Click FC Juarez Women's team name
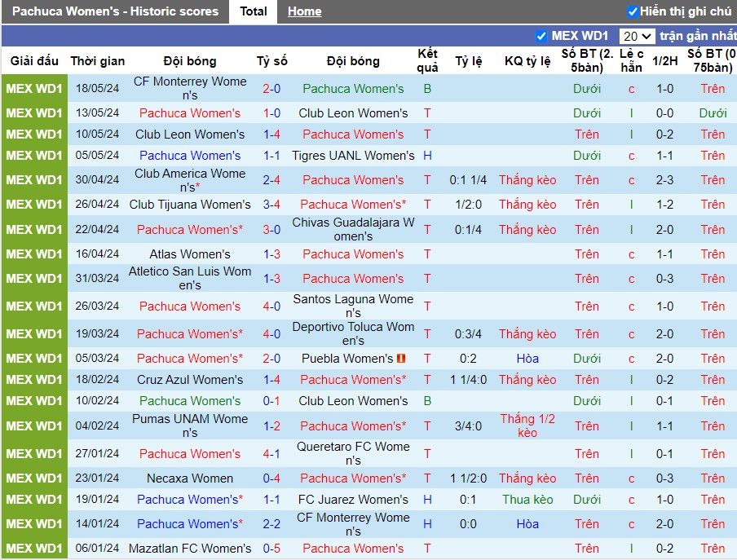737x560 pixels. [x=353, y=500]
